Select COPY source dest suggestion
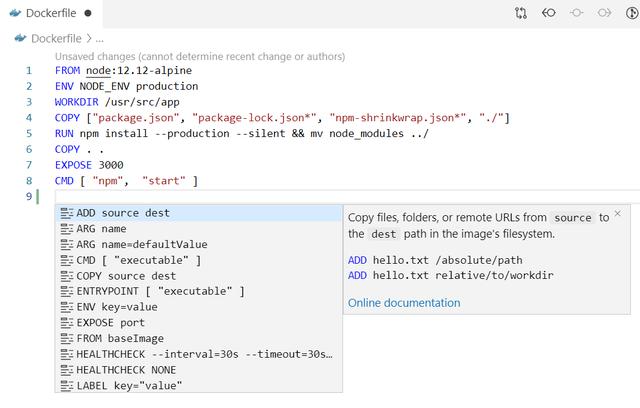This screenshot has height=408, width=640. 126,275
